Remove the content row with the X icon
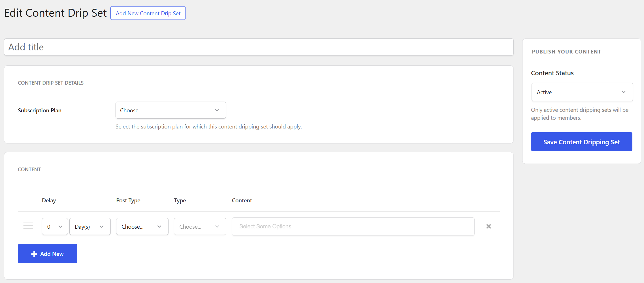The width and height of the screenshot is (644, 283). point(489,226)
